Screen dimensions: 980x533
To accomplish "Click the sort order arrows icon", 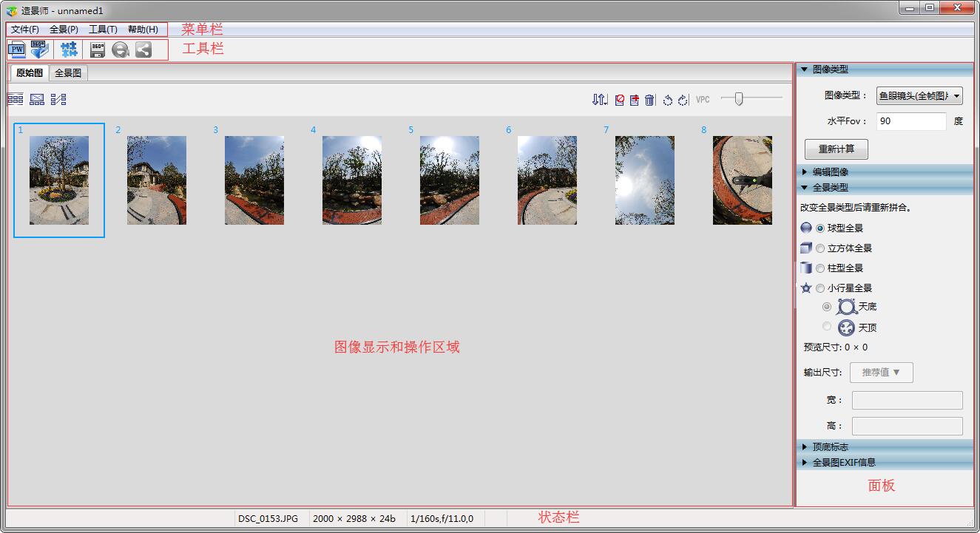I will pyautogui.click(x=599, y=100).
